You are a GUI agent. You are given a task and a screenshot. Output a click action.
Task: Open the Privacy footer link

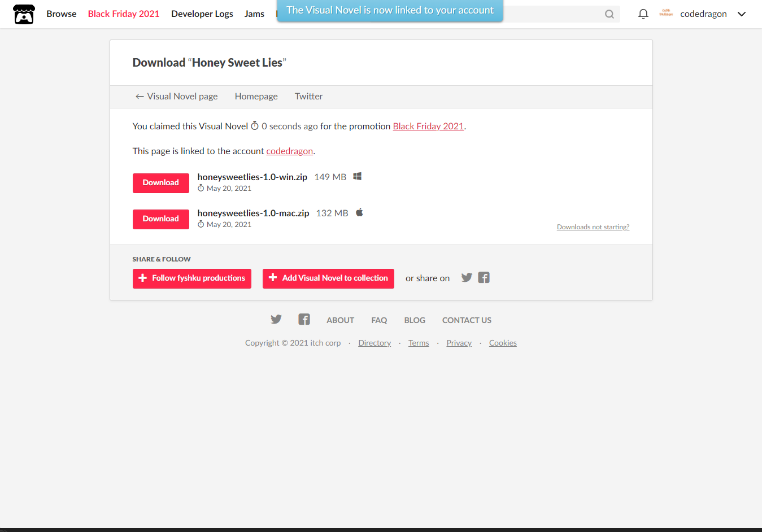click(459, 343)
